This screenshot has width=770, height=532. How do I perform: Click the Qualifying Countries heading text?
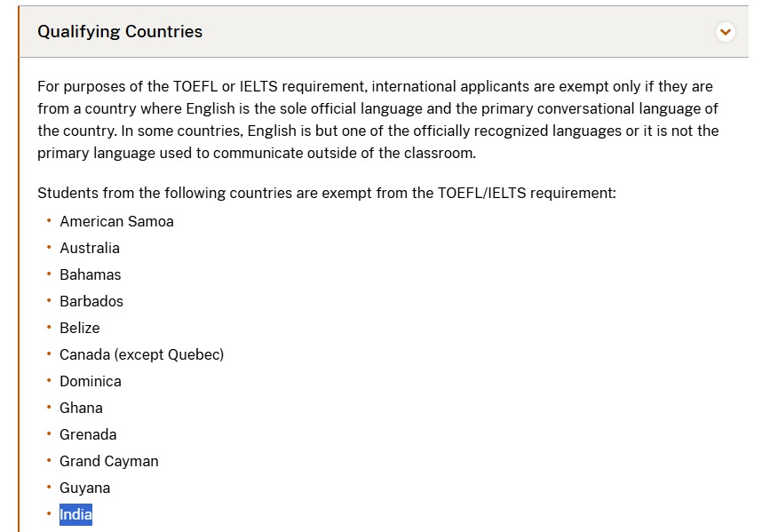(x=120, y=32)
